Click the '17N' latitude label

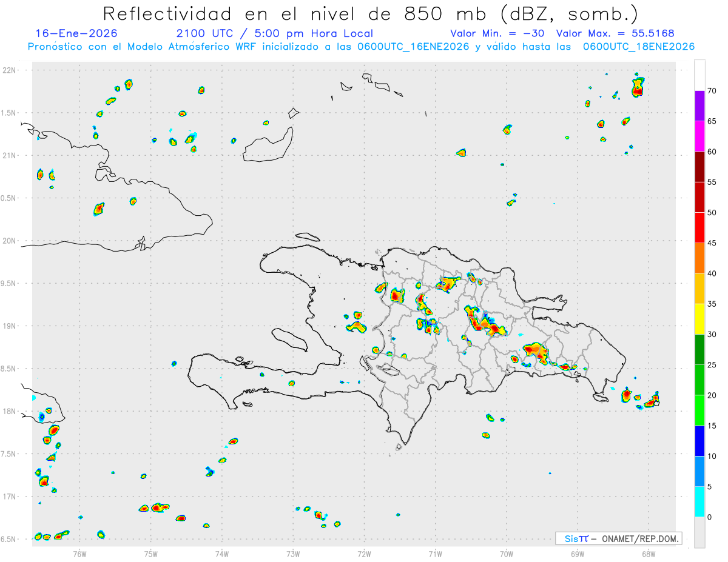(x=10, y=497)
